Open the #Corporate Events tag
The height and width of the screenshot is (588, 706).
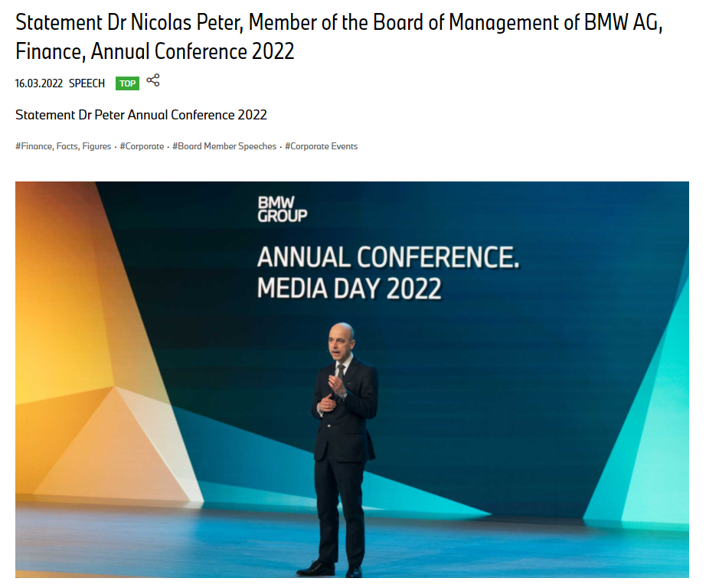click(321, 146)
